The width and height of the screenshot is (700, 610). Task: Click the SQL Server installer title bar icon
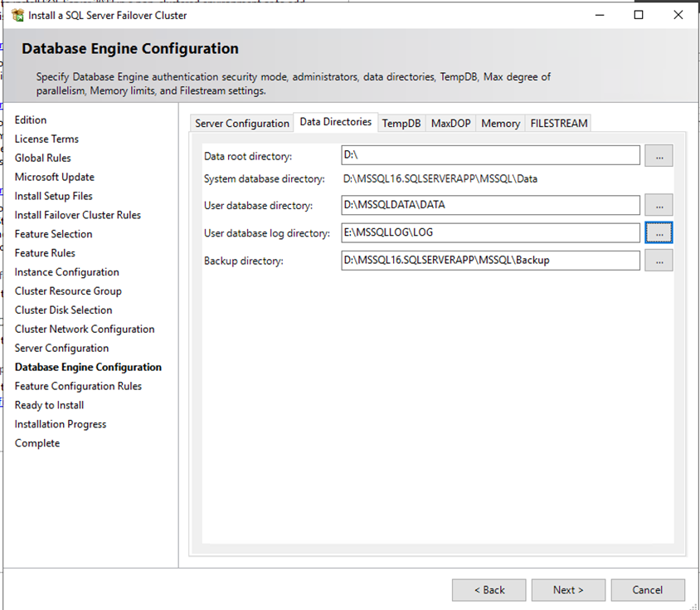17,15
